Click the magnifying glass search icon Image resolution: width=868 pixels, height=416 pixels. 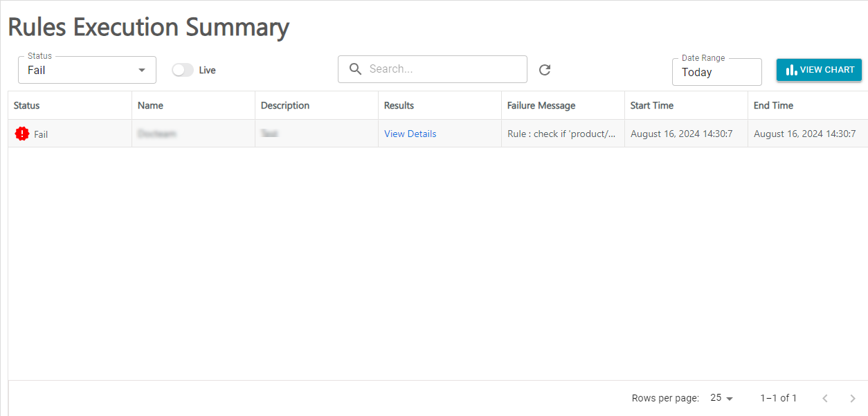(x=355, y=69)
